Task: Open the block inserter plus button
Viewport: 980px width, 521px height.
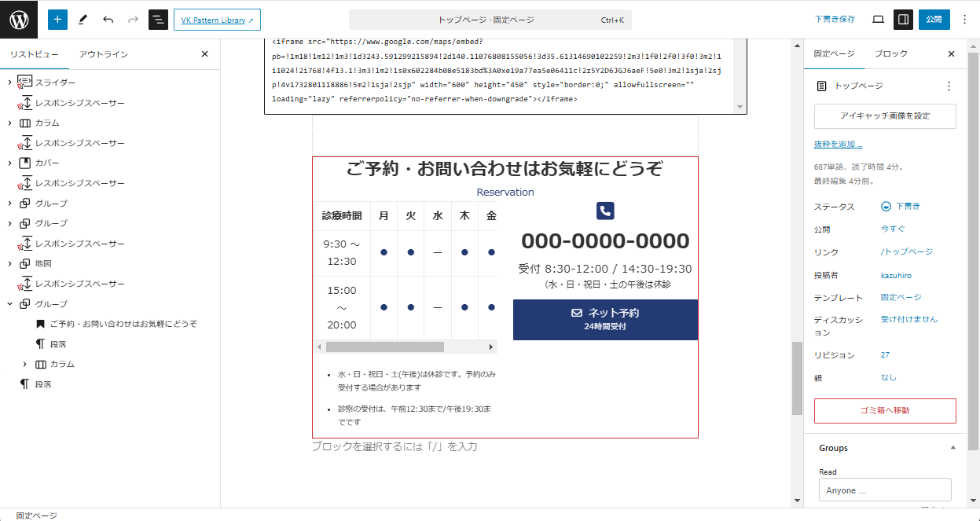Action: [58, 20]
